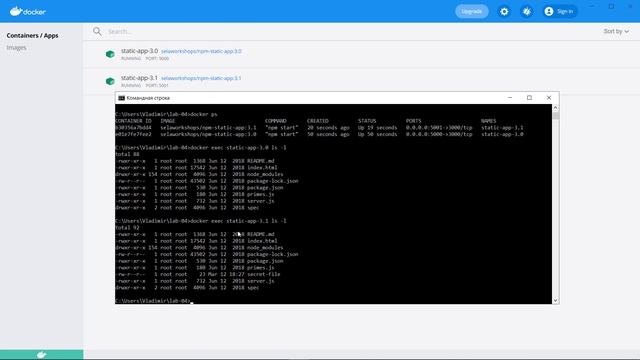The width and height of the screenshot is (640, 360).
Task: Click 'docker exec static-app-3.0 ls -l' line
Action: tap(201, 147)
